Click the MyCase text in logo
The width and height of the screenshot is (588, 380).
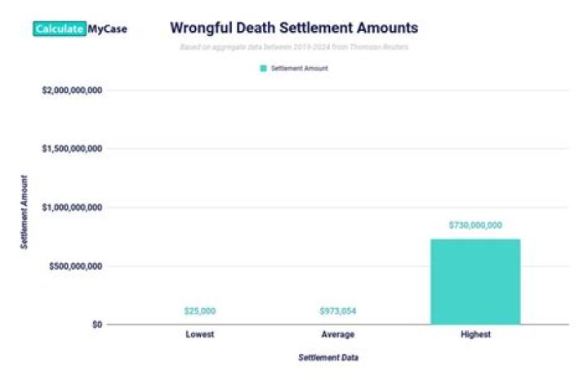point(107,29)
